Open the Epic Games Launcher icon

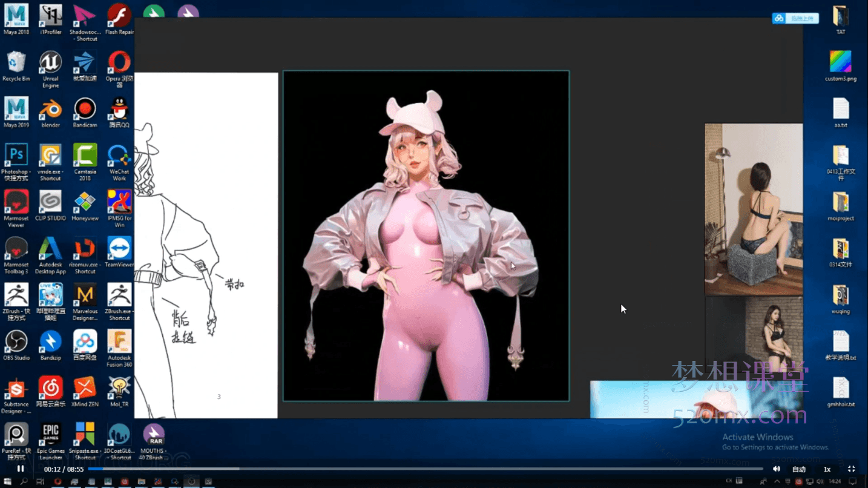pyautogui.click(x=51, y=437)
